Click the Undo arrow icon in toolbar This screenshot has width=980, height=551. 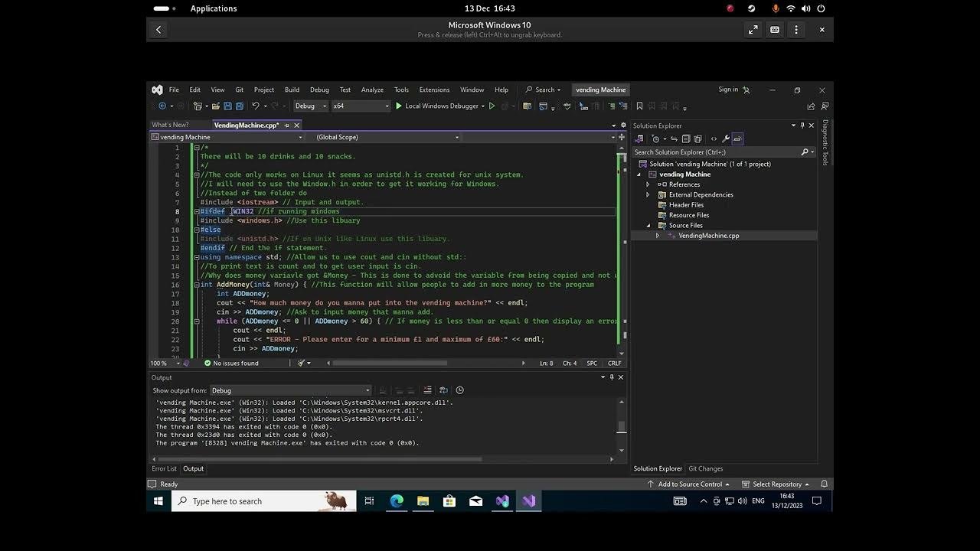256,106
